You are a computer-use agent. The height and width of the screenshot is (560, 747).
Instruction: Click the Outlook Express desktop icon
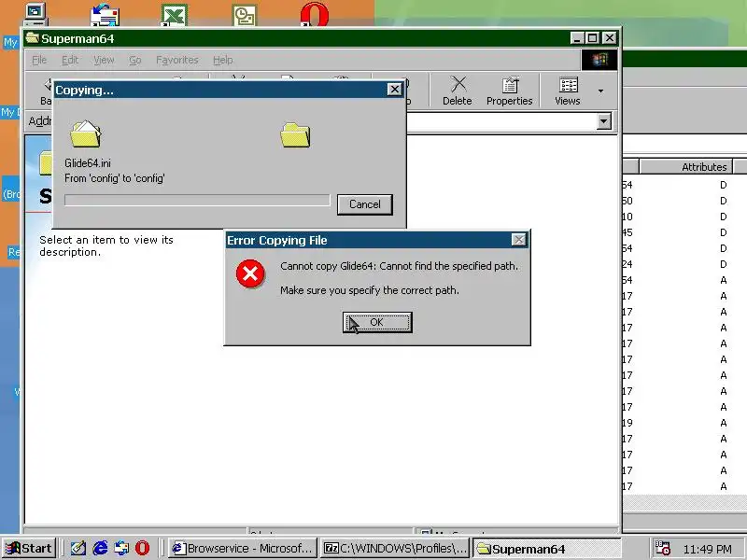(x=105, y=15)
